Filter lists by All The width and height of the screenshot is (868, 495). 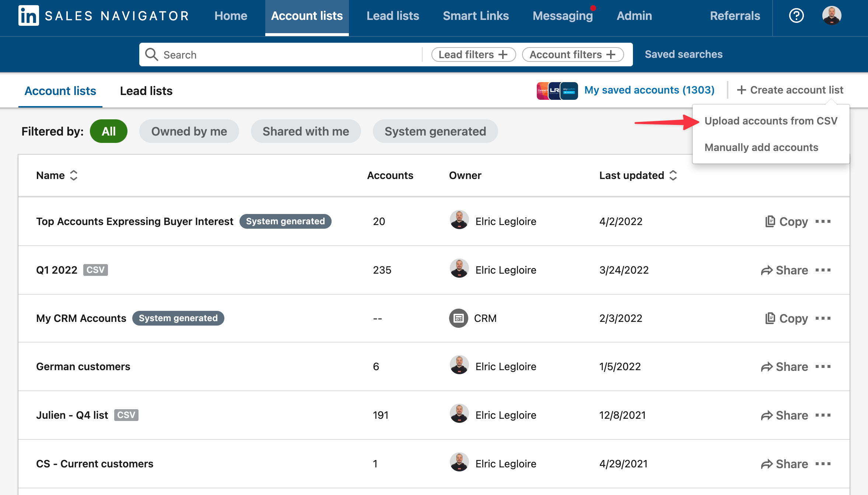[x=109, y=131]
